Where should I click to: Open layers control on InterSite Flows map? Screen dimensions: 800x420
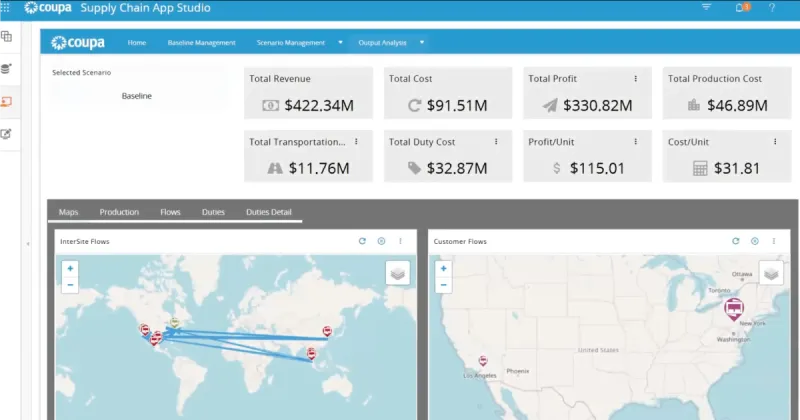coord(397,273)
